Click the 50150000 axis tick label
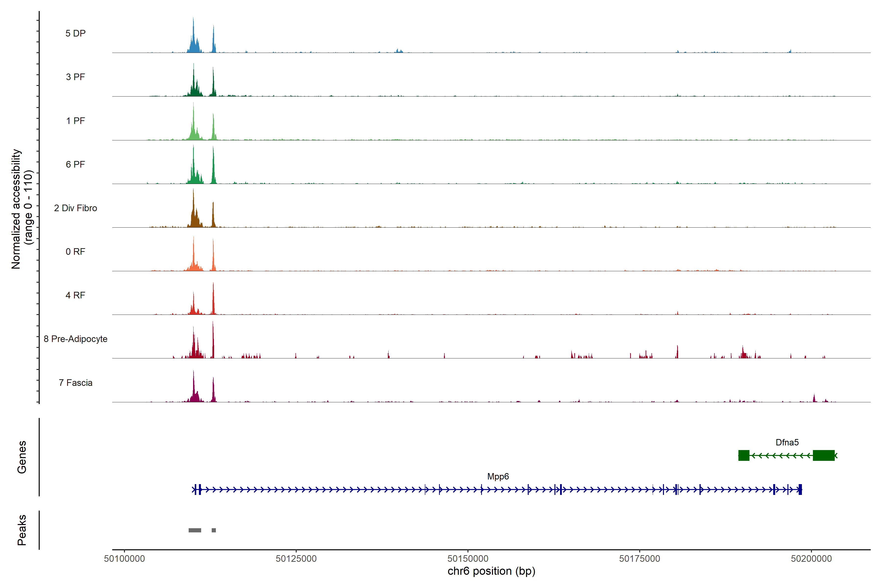Viewport: 882px width, 588px height. 468,559
